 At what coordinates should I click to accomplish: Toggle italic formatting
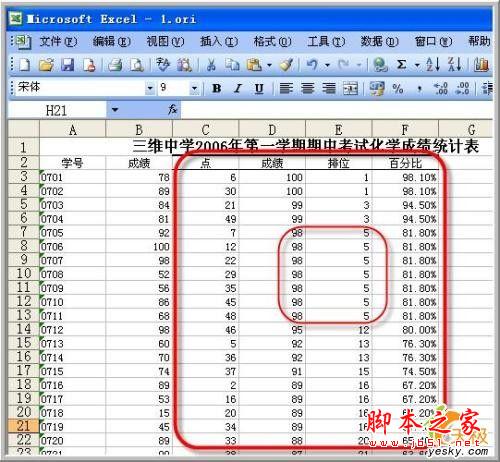238,88
